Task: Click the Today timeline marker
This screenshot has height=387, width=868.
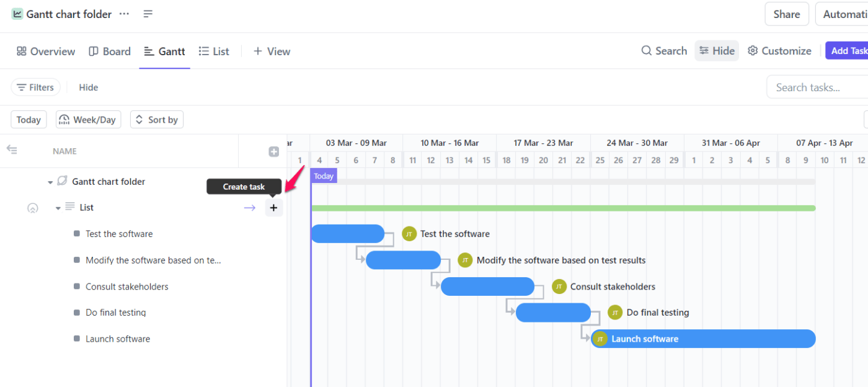Action: pos(324,176)
